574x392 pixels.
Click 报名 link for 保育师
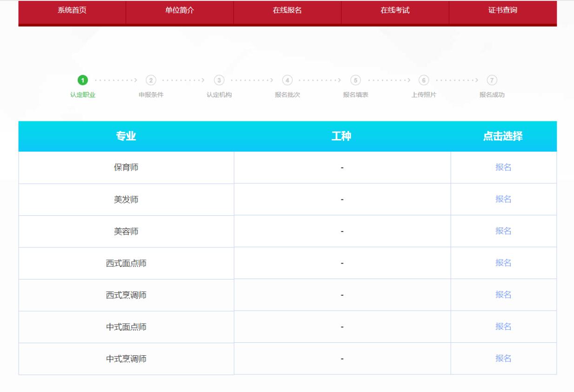503,168
